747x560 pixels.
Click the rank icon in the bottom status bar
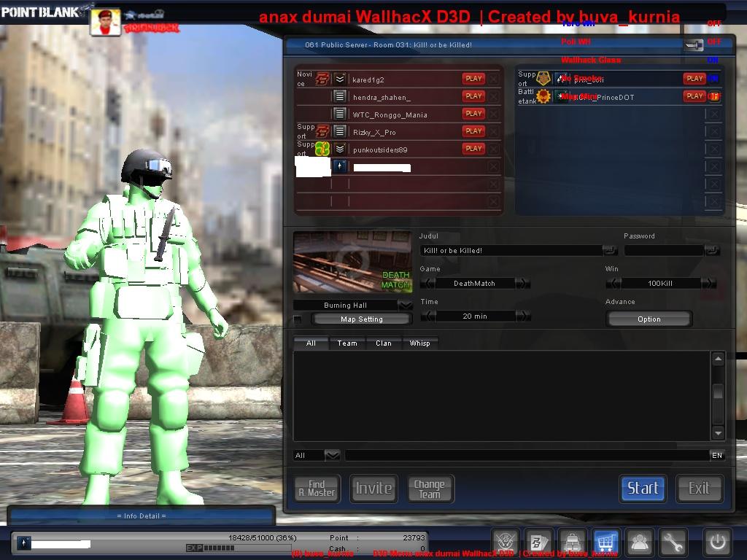pos(24,542)
